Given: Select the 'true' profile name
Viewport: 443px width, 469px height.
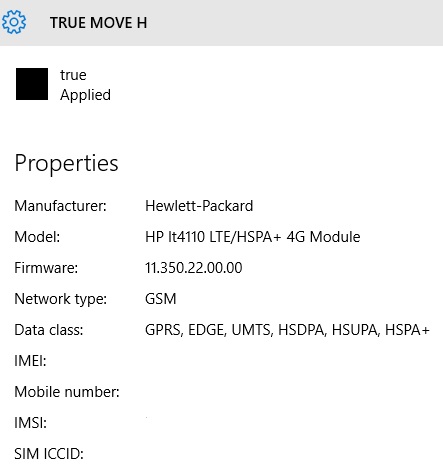Looking at the screenshot, I should [73, 75].
